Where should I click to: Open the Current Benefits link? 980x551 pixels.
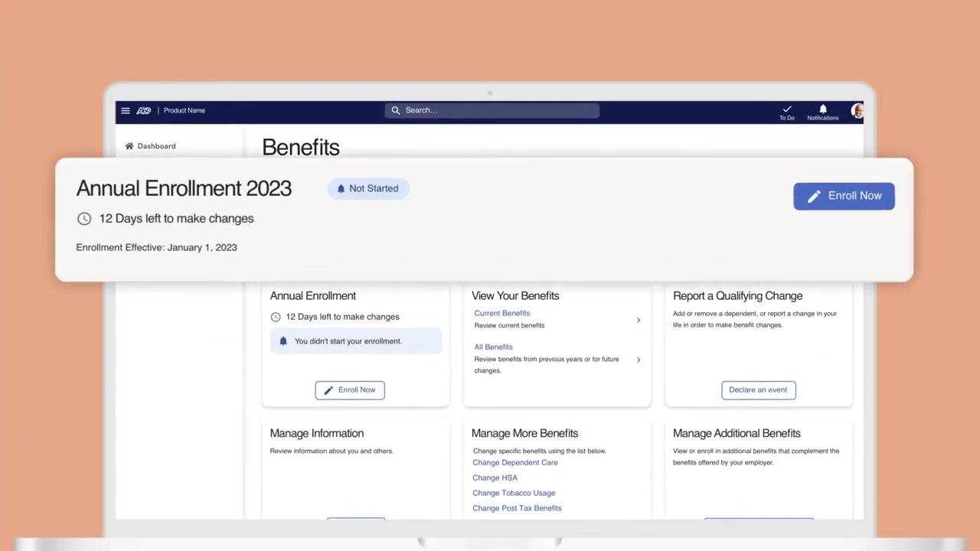(502, 313)
